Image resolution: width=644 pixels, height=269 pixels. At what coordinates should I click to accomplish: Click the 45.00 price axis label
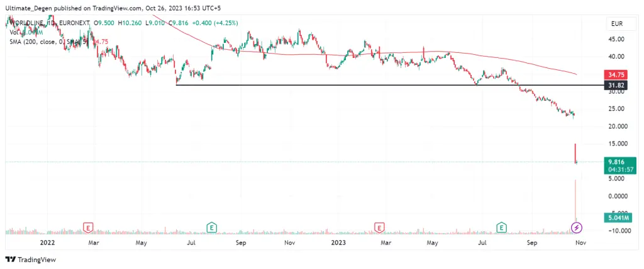tap(617, 39)
